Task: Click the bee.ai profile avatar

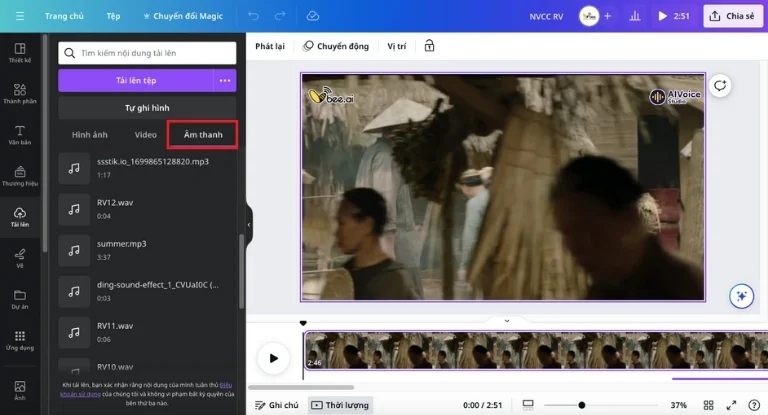Action: tap(589, 16)
